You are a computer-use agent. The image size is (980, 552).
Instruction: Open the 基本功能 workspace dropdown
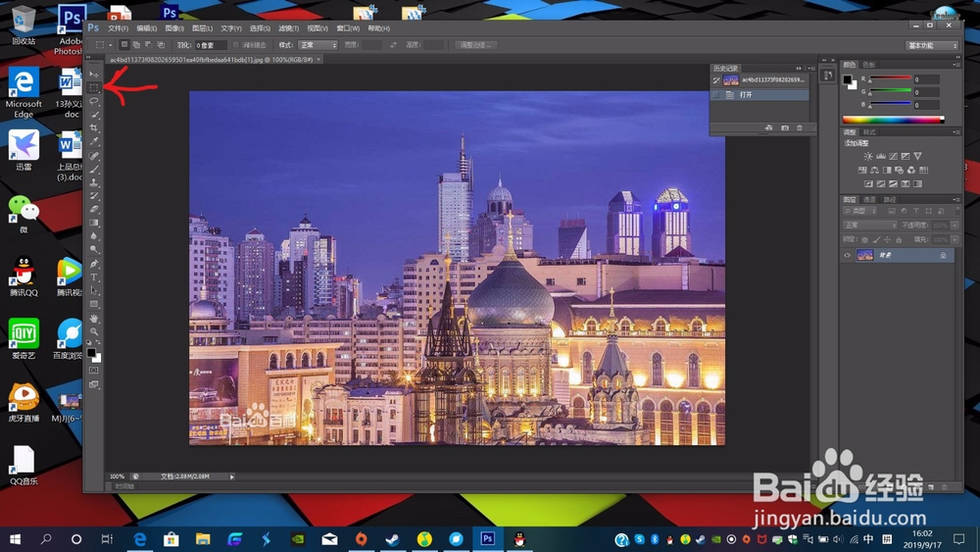932,46
